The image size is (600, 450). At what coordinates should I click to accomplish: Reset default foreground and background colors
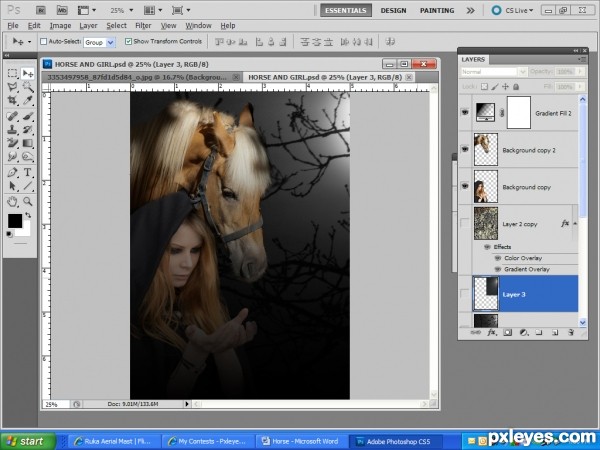[x=9, y=234]
